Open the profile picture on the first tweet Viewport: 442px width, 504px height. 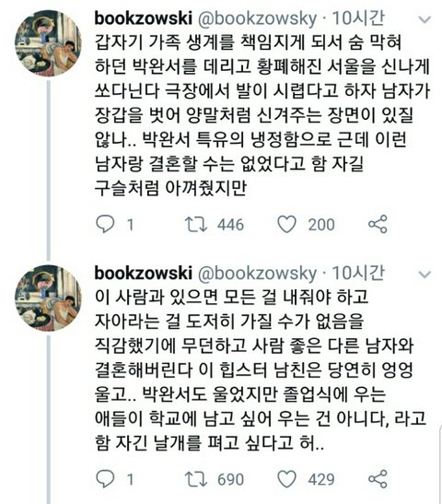(x=48, y=43)
